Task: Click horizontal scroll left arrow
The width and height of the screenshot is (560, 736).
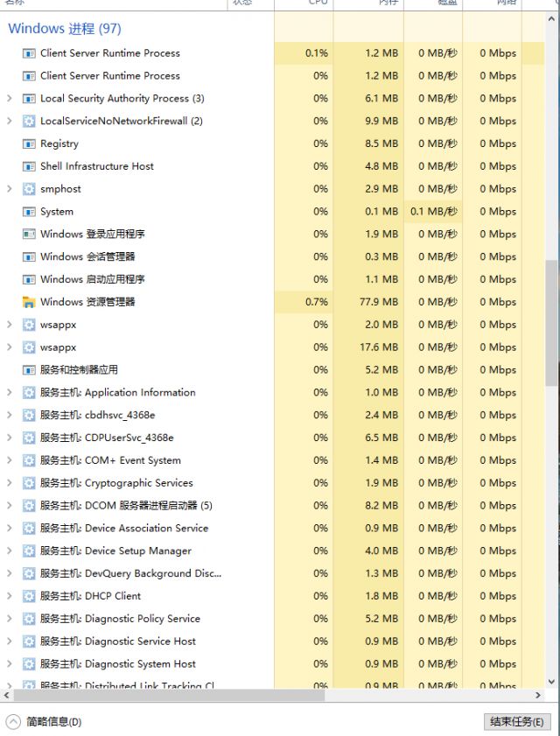Action: (x=6, y=695)
